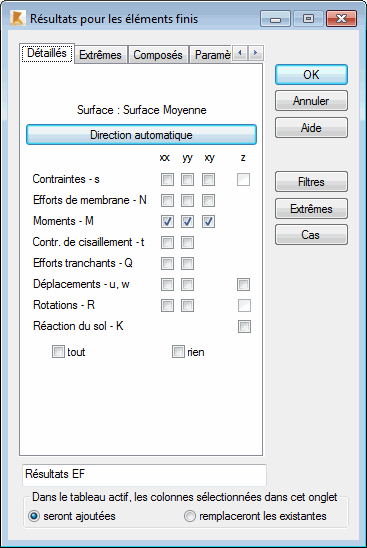Switch to the Extrêmes tab

point(100,55)
